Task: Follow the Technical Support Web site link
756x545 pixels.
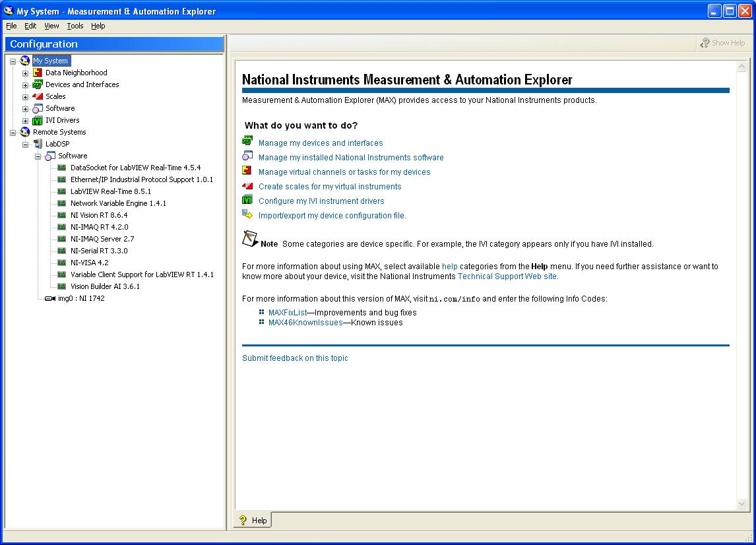Action: (x=508, y=276)
